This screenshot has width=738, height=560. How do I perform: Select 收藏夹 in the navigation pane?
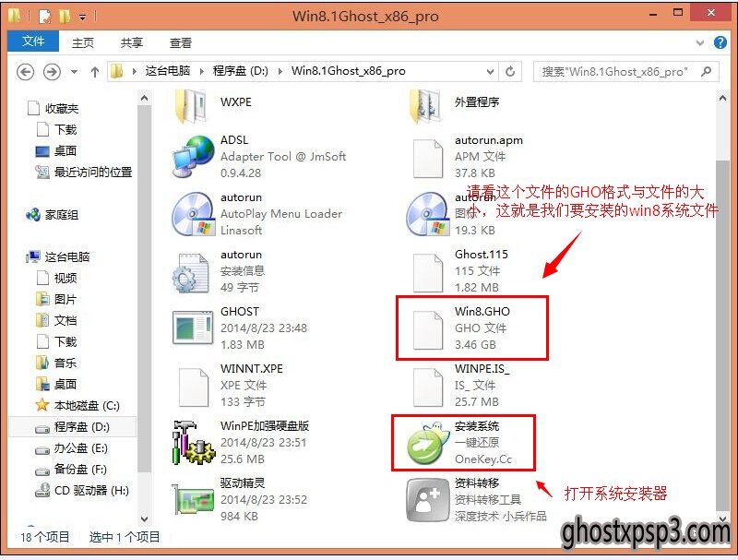[61, 109]
